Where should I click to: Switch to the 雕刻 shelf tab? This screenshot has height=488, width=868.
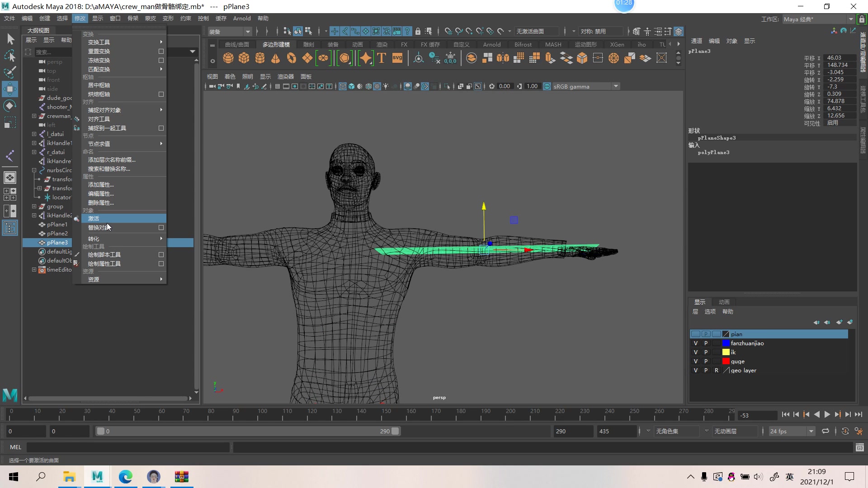[x=308, y=44]
